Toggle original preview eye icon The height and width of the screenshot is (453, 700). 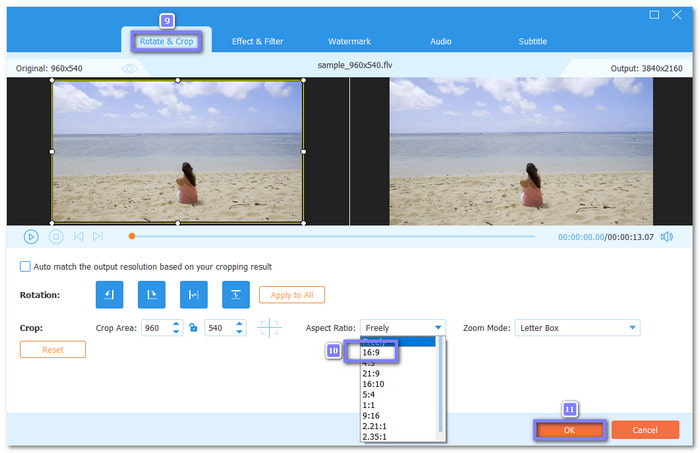click(x=129, y=68)
